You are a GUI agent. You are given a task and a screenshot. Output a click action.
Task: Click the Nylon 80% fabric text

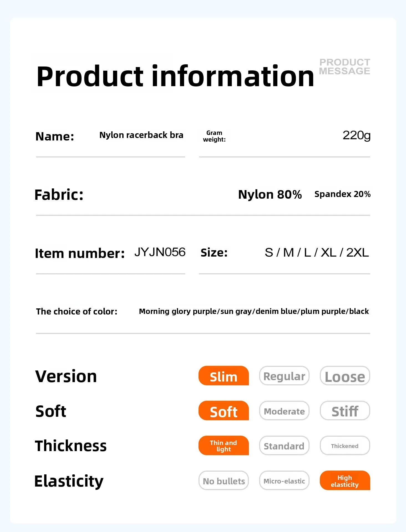click(270, 194)
